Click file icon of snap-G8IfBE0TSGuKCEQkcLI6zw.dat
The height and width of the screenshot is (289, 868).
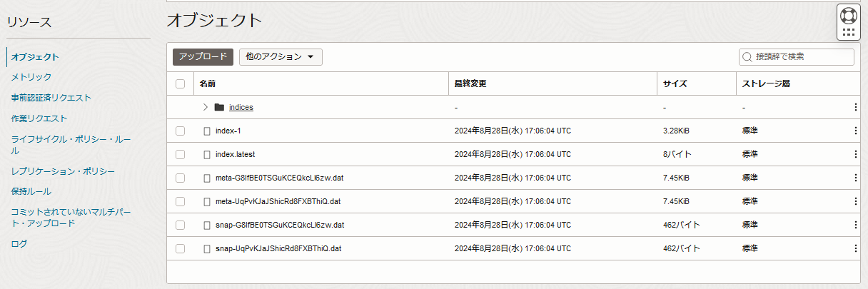click(x=208, y=225)
